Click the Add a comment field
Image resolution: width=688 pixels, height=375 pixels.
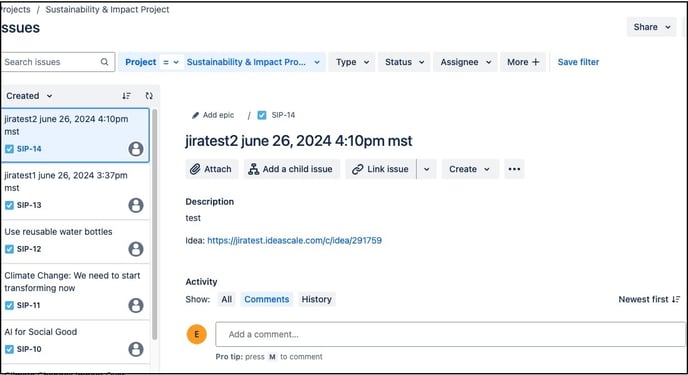click(450, 334)
